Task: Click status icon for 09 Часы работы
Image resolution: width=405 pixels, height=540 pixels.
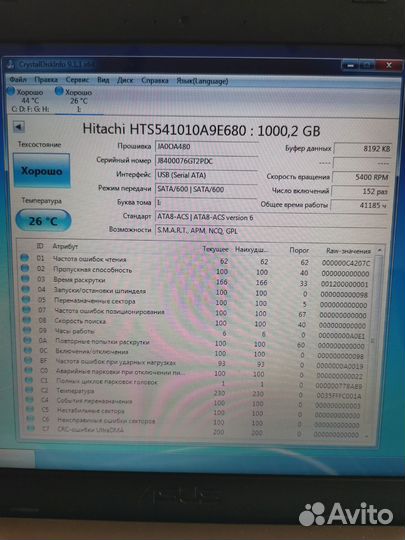Action: [x=27, y=330]
